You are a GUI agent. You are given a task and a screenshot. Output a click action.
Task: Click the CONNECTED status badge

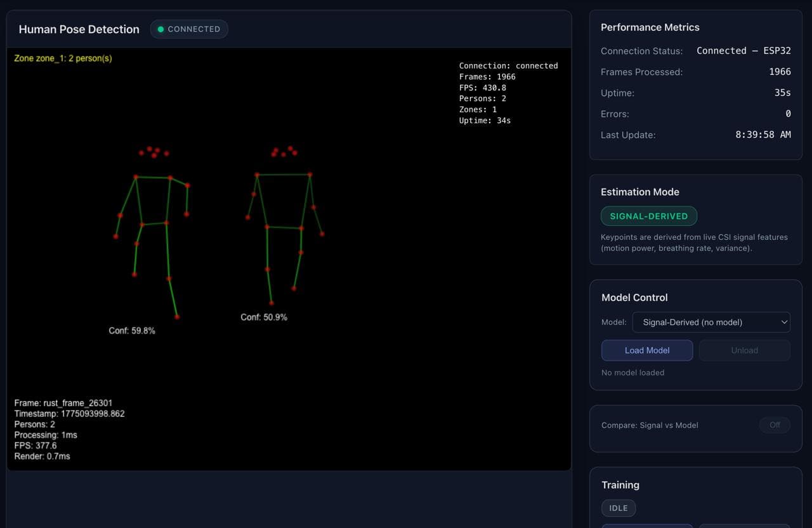[189, 29]
